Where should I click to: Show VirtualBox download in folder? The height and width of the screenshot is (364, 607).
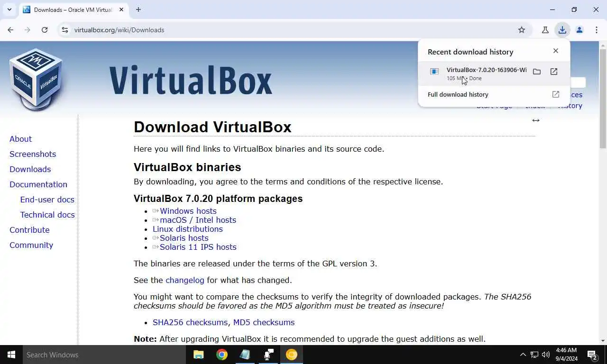537,72
